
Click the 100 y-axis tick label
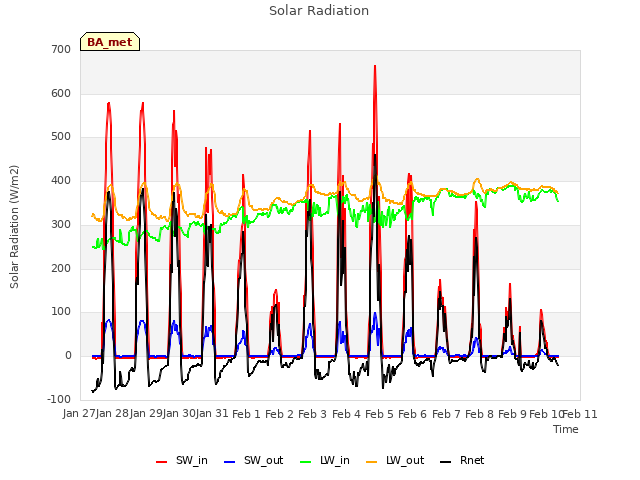(61, 312)
